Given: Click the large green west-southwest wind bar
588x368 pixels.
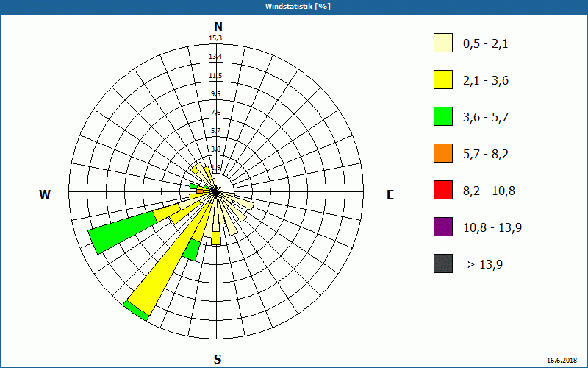Looking at the screenshot, I should pyautogui.click(x=123, y=233).
